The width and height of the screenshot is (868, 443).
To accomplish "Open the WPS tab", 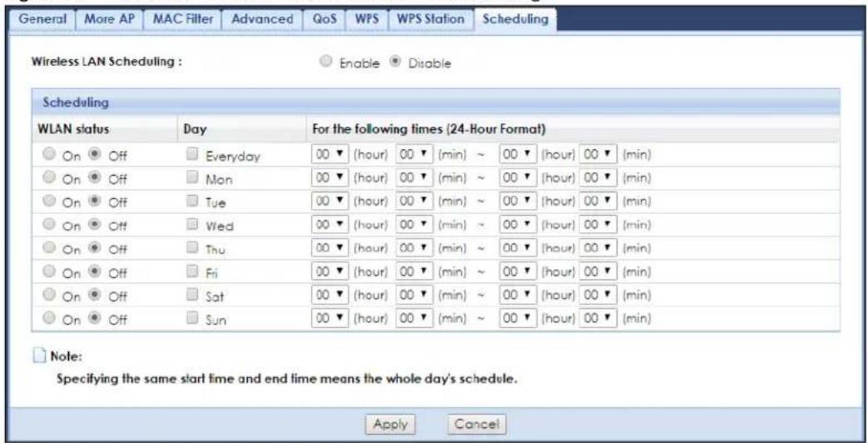I will click(366, 19).
